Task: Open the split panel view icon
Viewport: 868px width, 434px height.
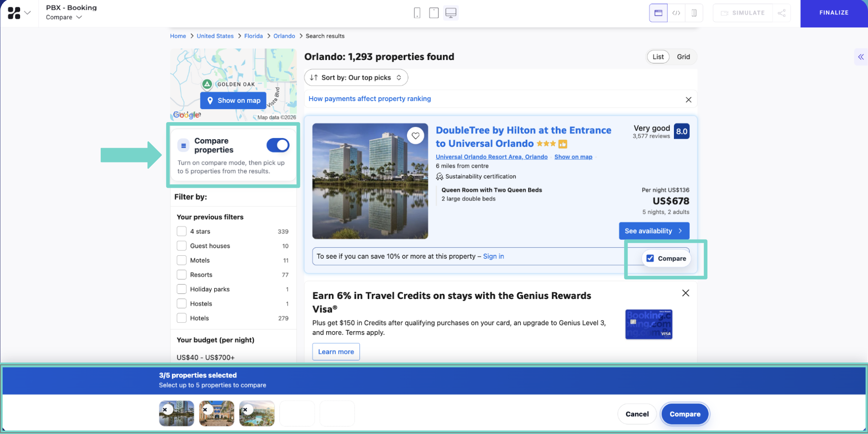Action: 694,13
